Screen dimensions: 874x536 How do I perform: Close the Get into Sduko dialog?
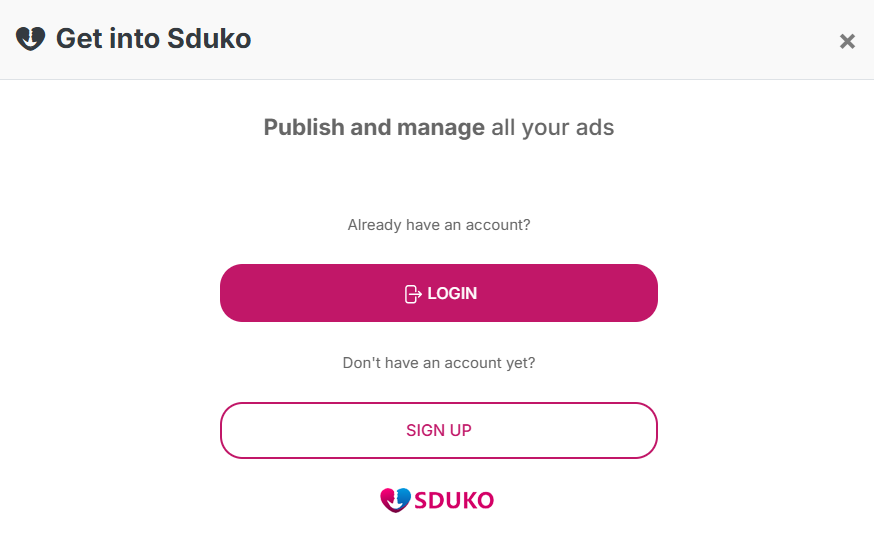point(847,41)
